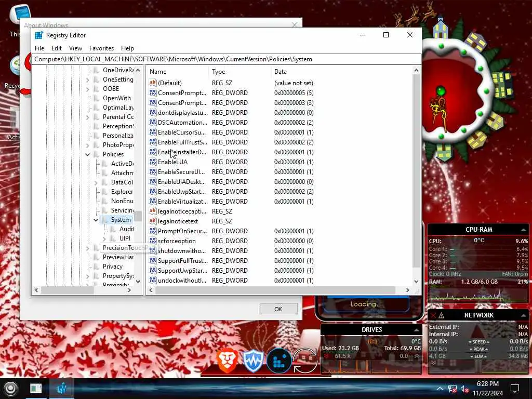The width and height of the screenshot is (532, 399).
Task: Select the undockwithoutlogon DWORD icon
Action: point(153,280)
